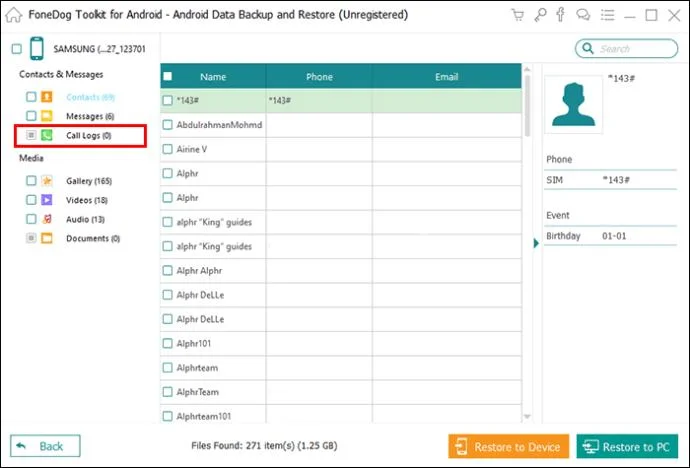
Task: Tick the Videos category checkbox
Action: [x=31, y=200]
